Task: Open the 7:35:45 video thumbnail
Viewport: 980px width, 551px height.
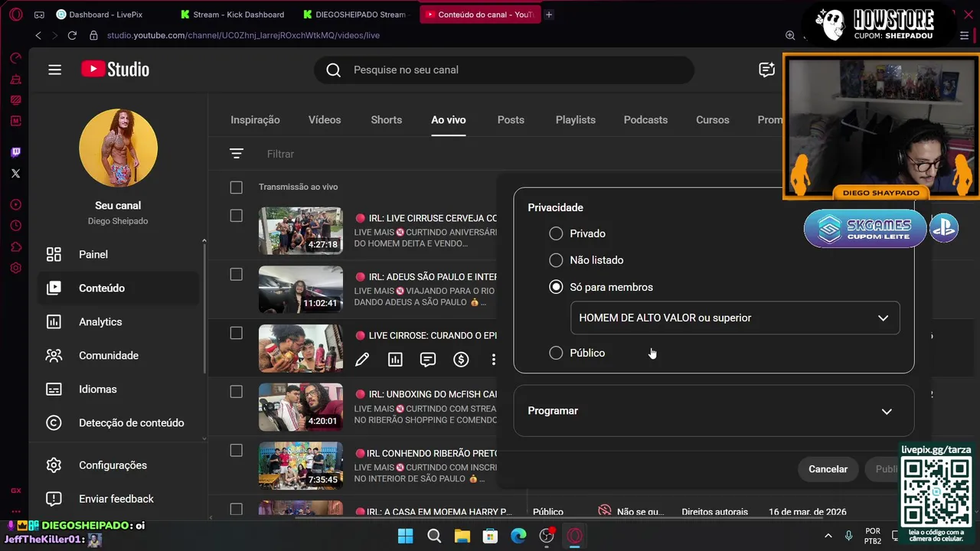Action: click(301, 465)
